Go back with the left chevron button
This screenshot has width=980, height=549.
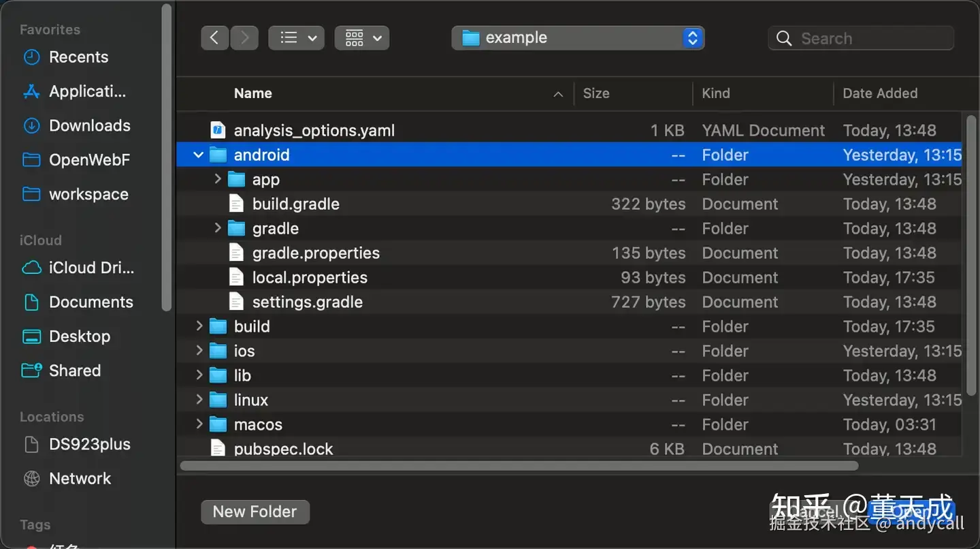point(214,38)
